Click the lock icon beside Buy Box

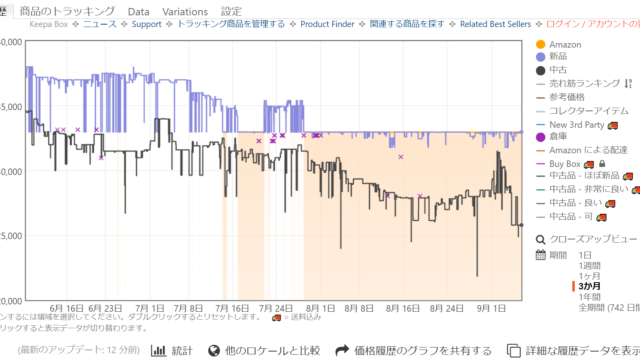pyautogui.click(x=602, y=164)
